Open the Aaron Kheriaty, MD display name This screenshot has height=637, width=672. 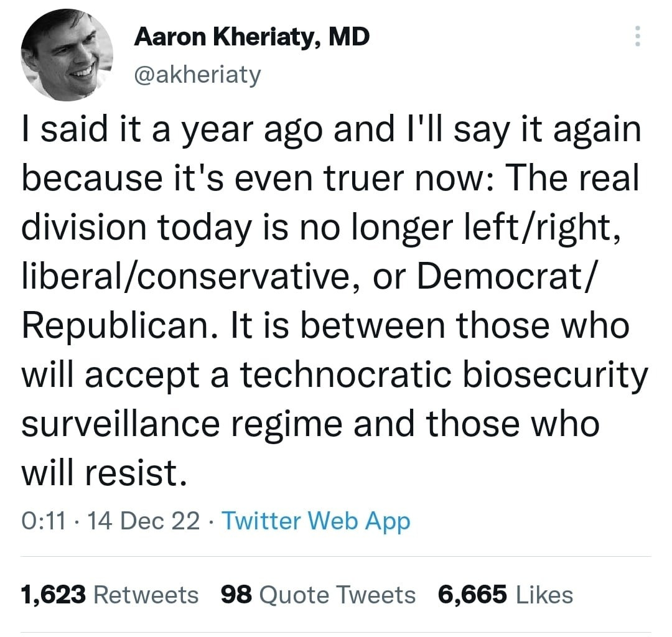[252, 38]
